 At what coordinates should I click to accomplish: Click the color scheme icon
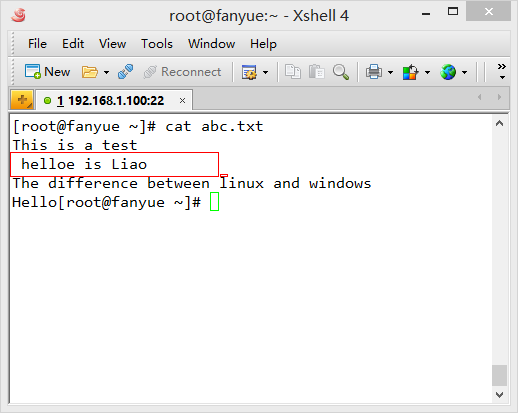410,72
